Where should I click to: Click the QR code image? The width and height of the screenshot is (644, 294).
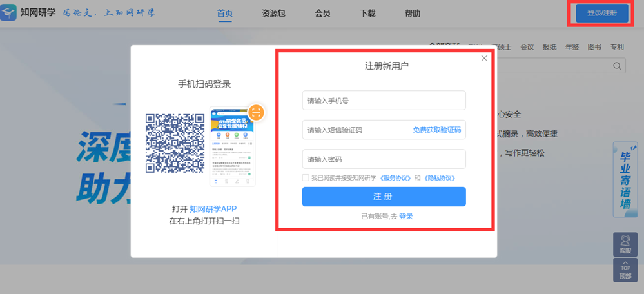point(175,143)
